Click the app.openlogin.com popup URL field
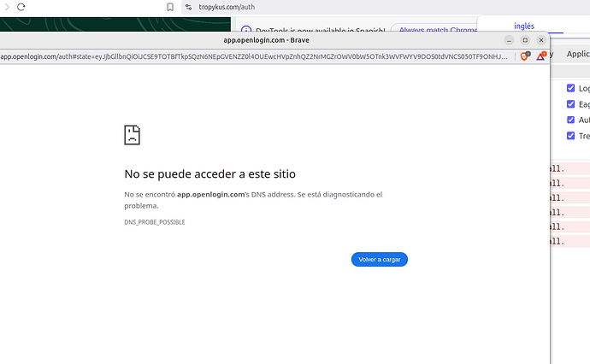The width and height of the screenshot is (590, 364). [254, 56]
